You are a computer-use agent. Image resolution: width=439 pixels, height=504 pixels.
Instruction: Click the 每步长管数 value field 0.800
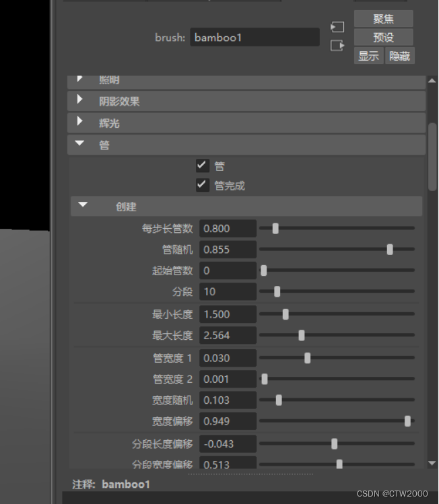point(228,229)
